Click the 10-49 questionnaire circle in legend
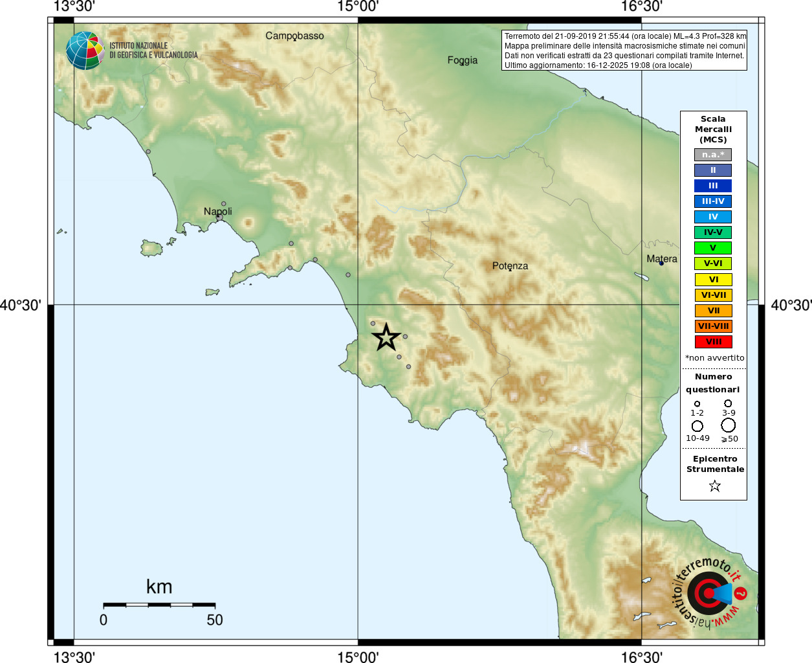Viewport: 812px width, 663px height. point(697,426)
